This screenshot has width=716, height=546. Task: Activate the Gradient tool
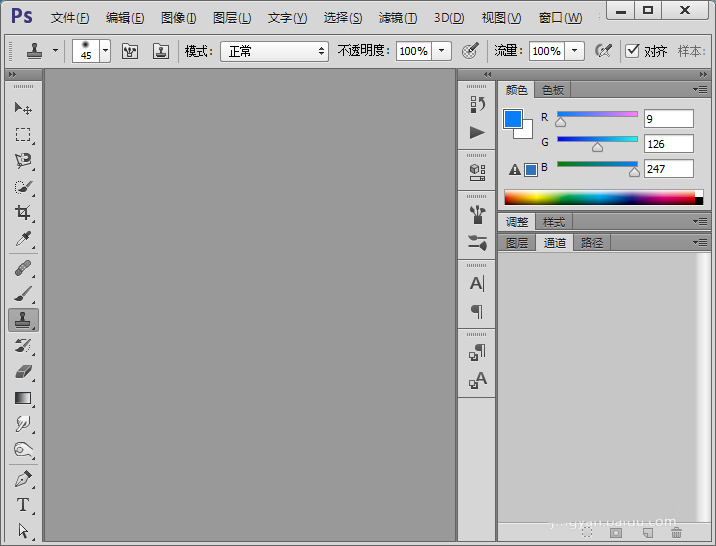23,397
